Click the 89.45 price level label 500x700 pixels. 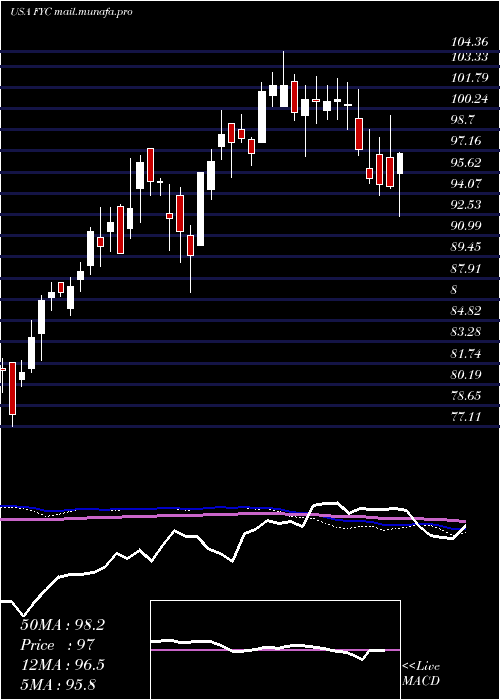[x=467, y=247]
